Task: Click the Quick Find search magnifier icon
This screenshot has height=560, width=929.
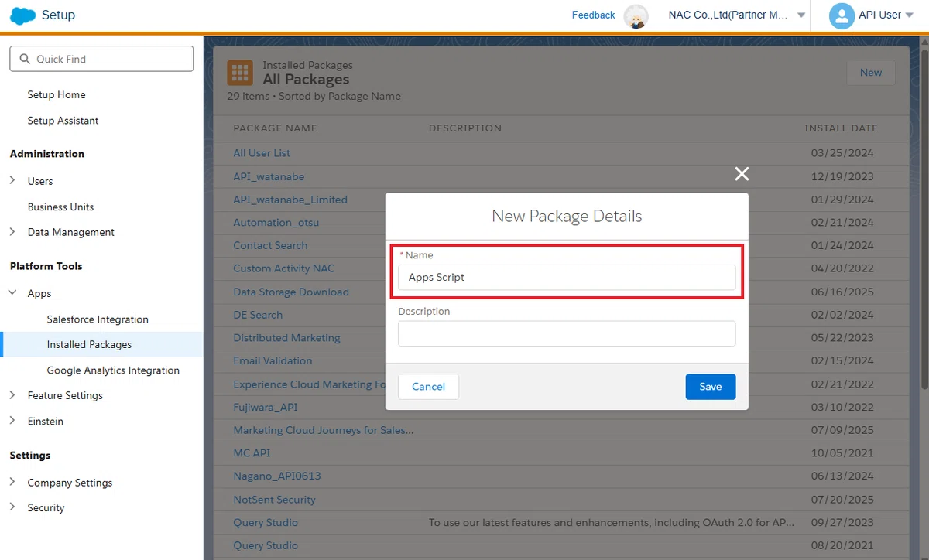Action: click(x=24, y=59)
